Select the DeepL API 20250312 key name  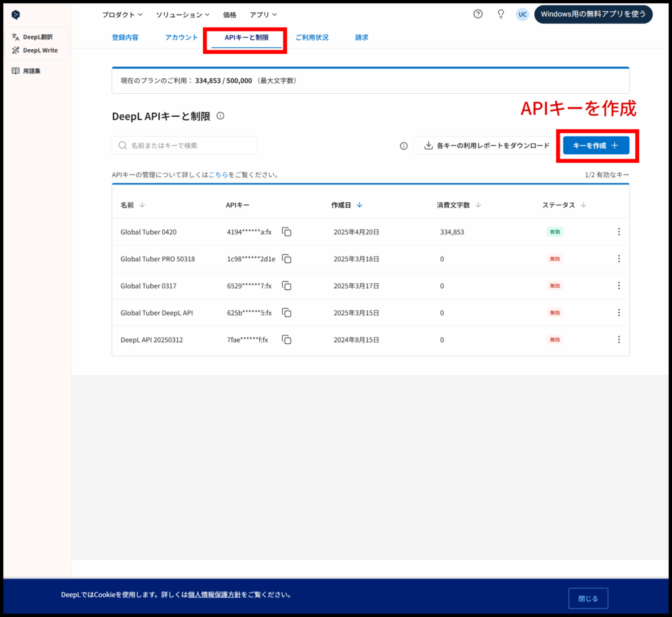tap(152, 340)
